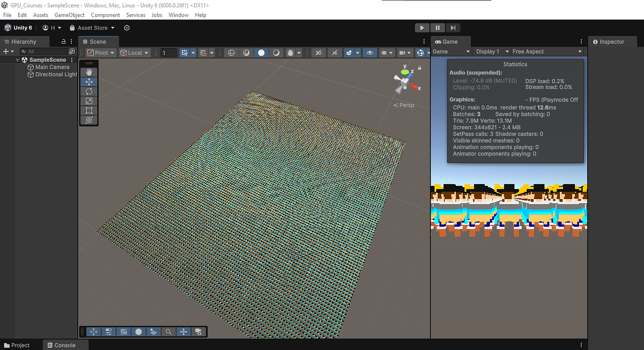Select the Scale tool

[x=89, y=101]
